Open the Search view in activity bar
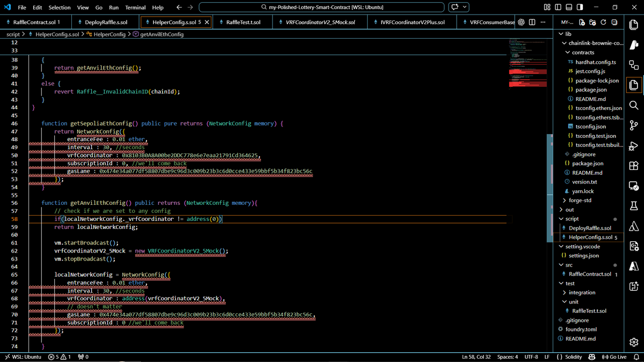Screen dimensions: 644x362 click(x=633, y=105)
